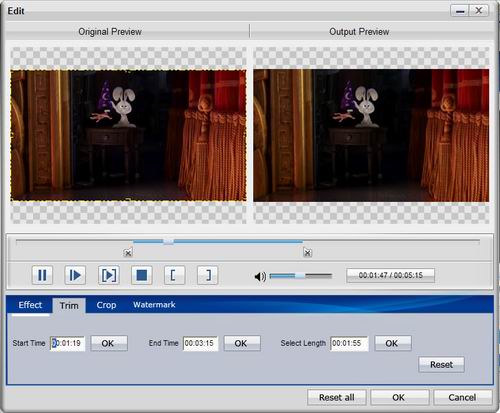Confirm Select Length with its OK button

click(393, 343)
